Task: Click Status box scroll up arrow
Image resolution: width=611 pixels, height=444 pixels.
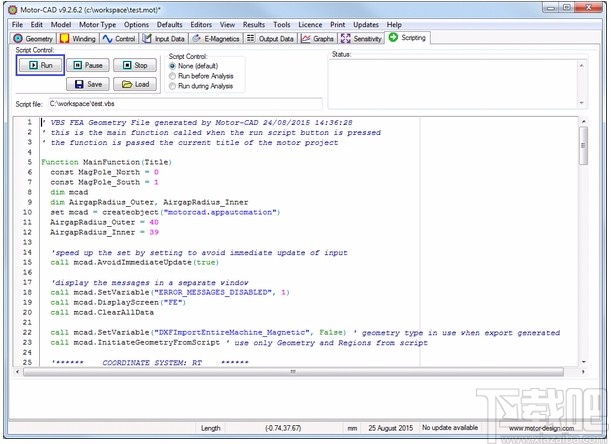Action: [x=581, y=66]
